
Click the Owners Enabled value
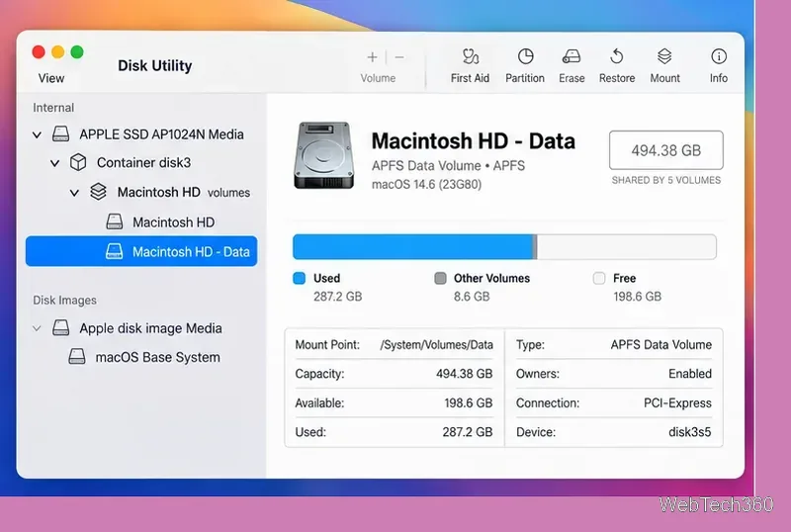[689, 374]
